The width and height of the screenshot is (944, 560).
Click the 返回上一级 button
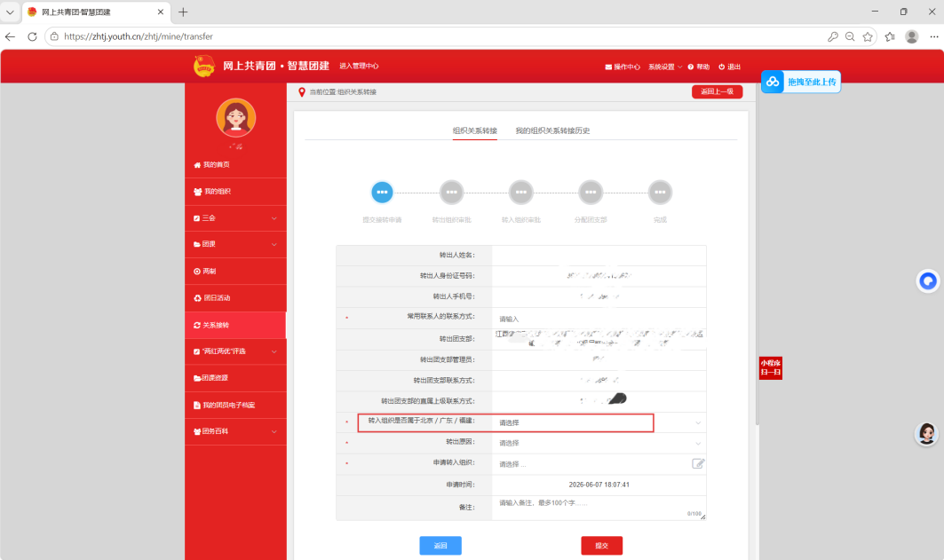(717, 91)
